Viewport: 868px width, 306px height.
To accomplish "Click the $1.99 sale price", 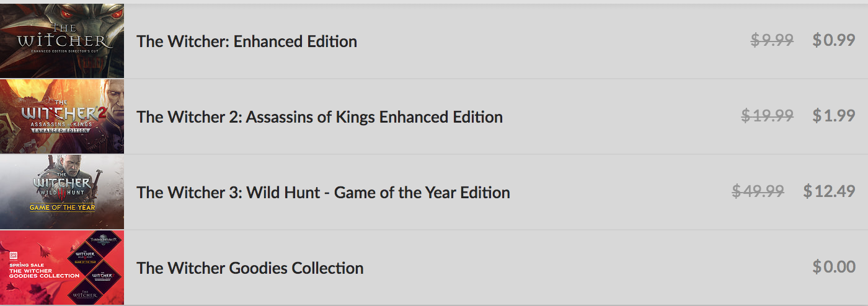I will coord(834,116).
